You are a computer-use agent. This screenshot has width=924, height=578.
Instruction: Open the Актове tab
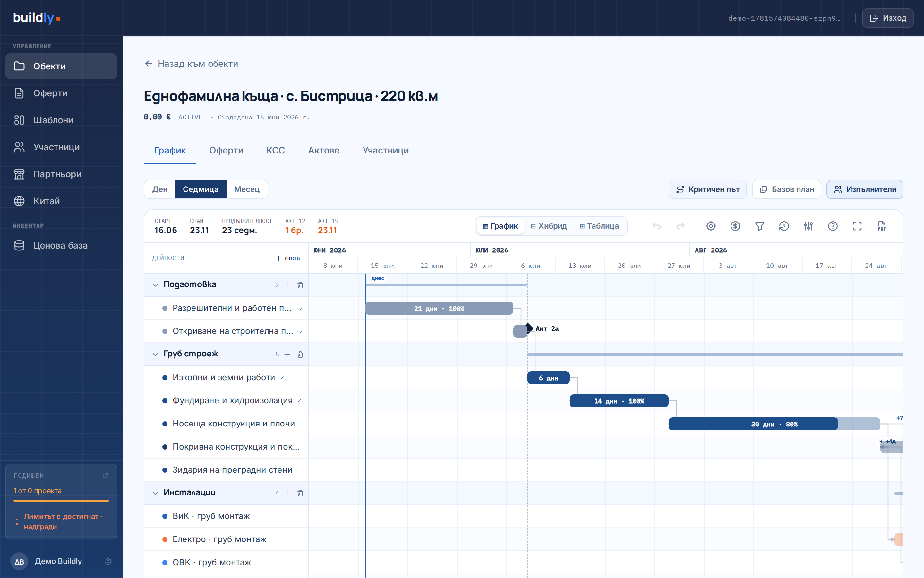tap(324, 151)
